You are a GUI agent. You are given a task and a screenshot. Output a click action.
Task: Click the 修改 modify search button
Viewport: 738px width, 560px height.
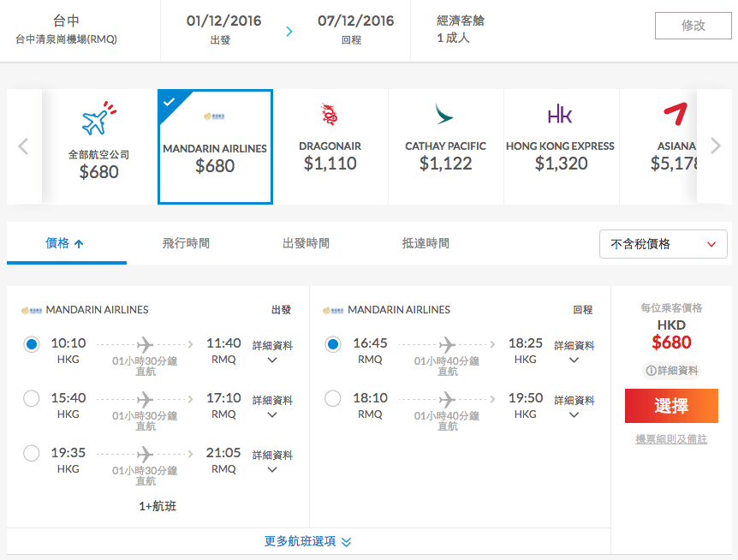click(x=693, y=26)
